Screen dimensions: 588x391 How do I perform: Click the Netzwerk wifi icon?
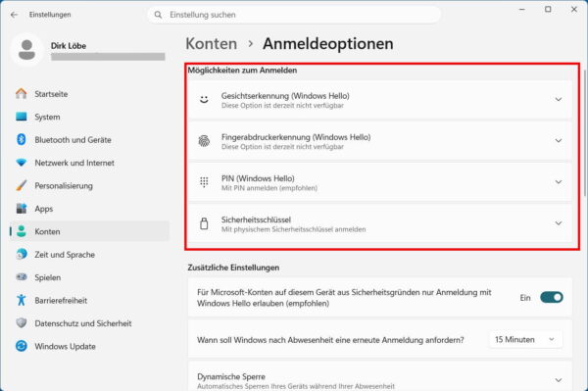(22, 163)
